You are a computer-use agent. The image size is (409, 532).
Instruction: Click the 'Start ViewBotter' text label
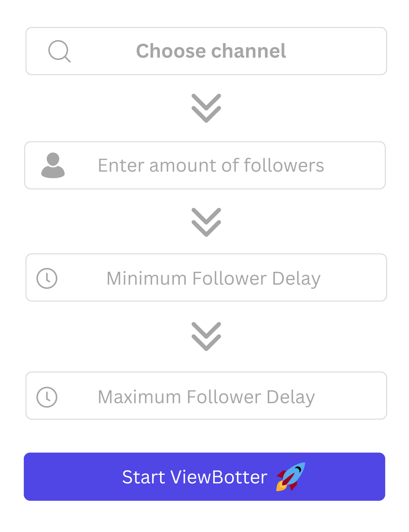click(195, 477)
